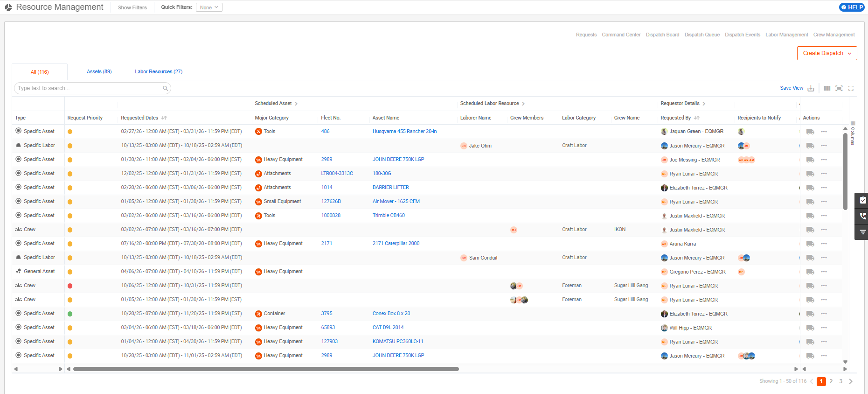This screenshot has height=394, width=868.
Task: Open the Air Mover - 1625 CFM link
Action: pyautogui.click(x=396, y=202)
